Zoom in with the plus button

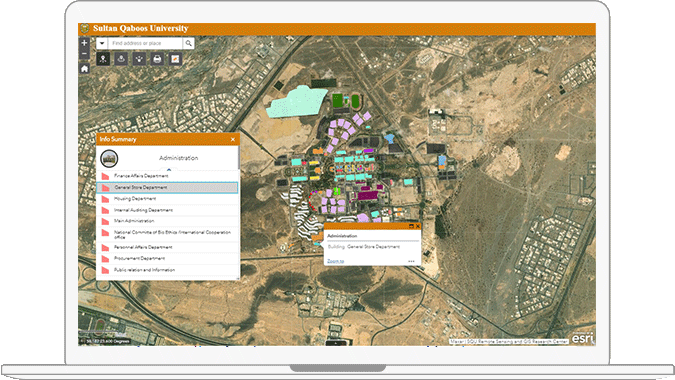click(84, 43)
